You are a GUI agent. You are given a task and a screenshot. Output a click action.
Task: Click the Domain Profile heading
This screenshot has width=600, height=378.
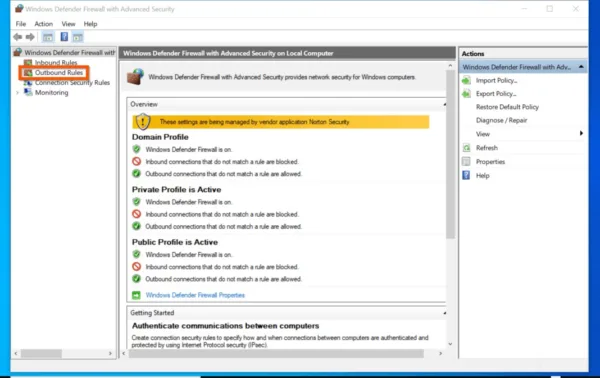tap(160, 137)
